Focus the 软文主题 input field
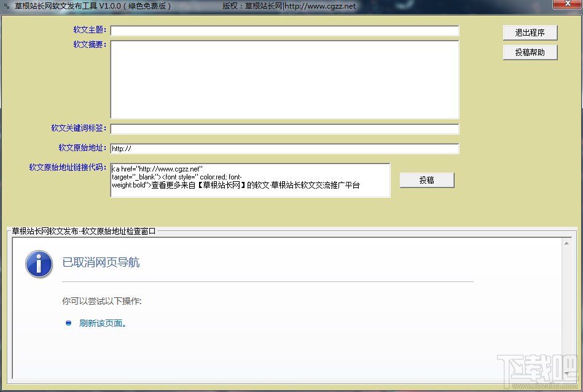The image size is (583, 392). click(285, 31)
